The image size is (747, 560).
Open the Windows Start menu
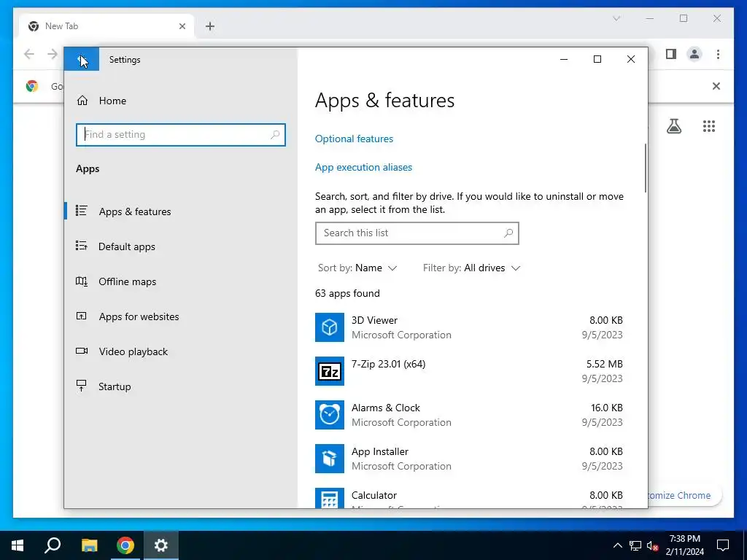click(18, 545)
